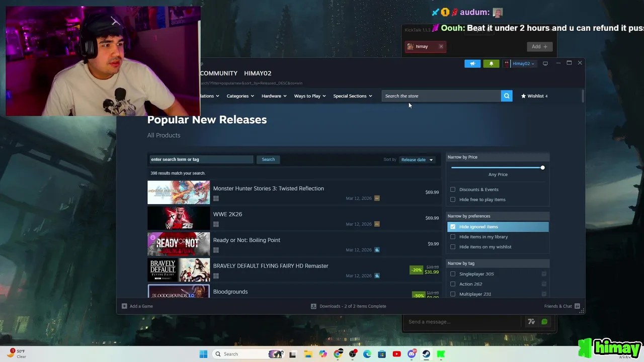Open Microsoft Store from the taskbar
644x362 pixels.
coord(382,354)
